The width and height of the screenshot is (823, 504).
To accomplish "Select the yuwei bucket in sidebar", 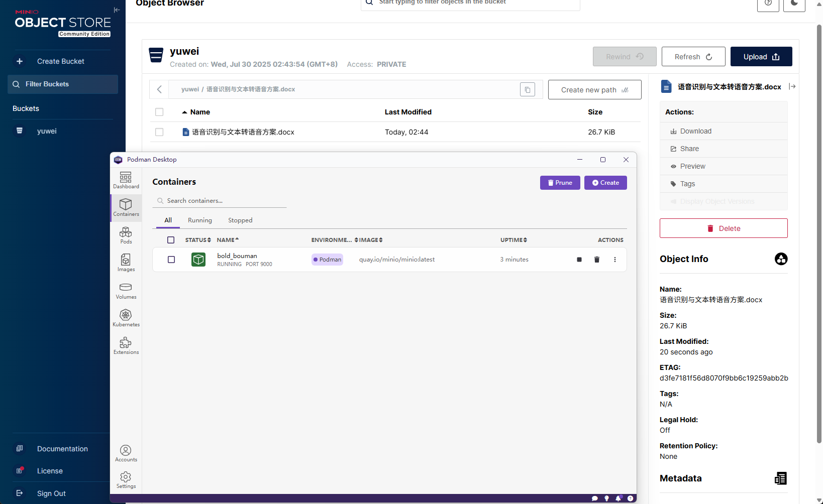I will [47, 131].
